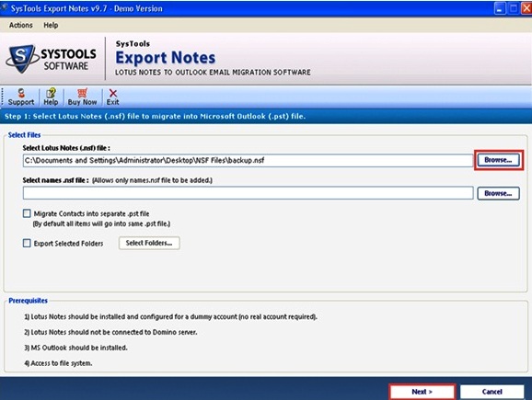Click the Exit toolbar icon

(x=113, y=97)
